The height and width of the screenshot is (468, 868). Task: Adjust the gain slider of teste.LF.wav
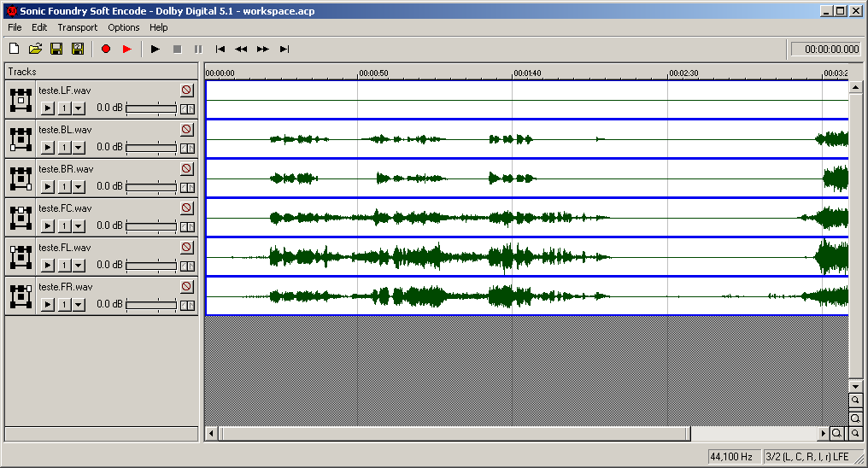point(151,108)
